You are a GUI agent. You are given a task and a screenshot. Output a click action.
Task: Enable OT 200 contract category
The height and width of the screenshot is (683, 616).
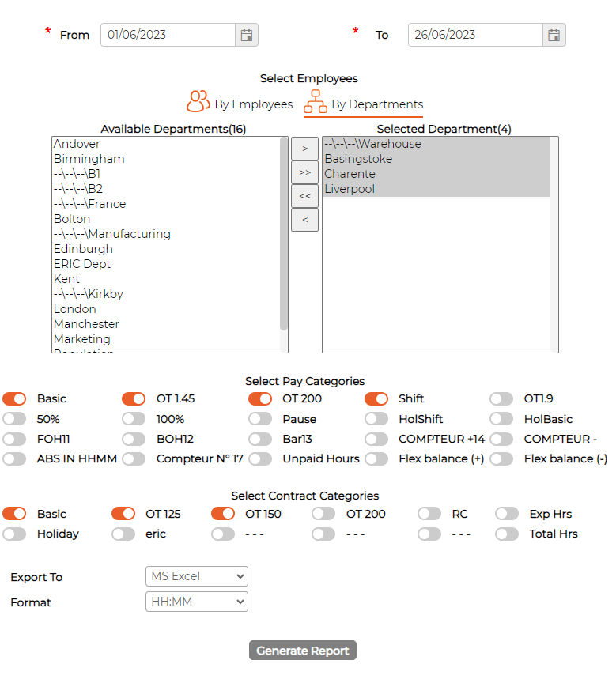pyautogui.click(x=323, y=514)
